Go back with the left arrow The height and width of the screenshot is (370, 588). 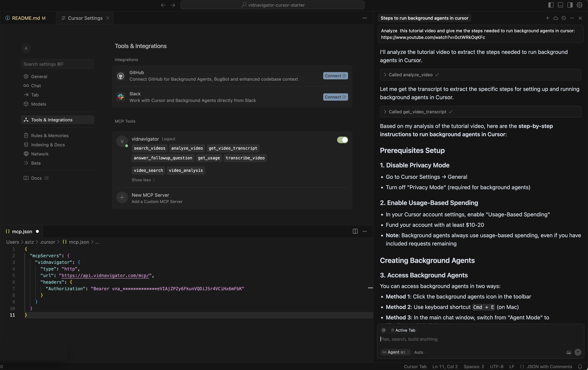pos(163,5)
